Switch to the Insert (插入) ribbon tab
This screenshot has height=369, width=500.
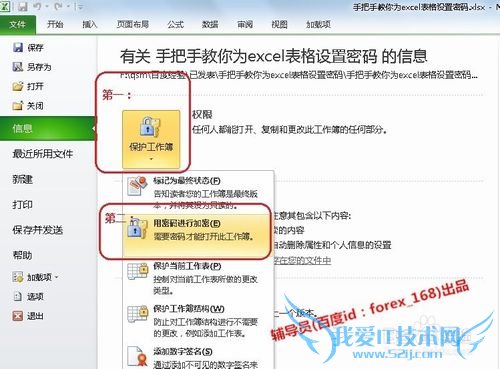point(89,24)
